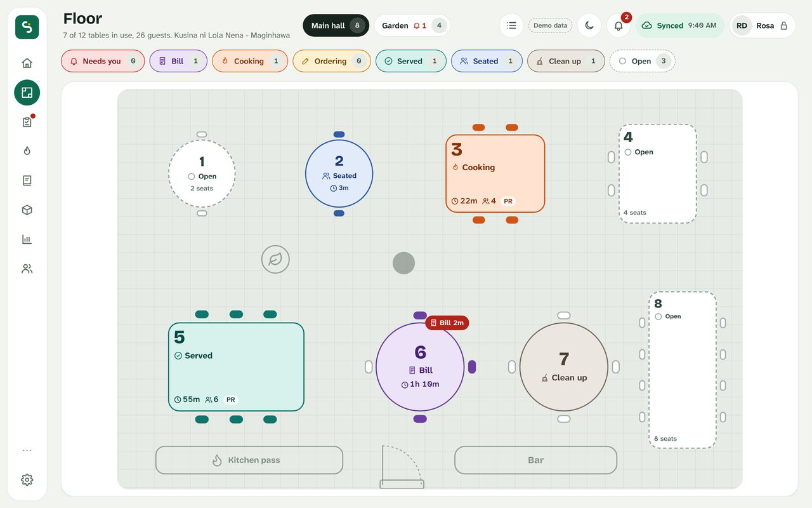Open the reports bar chart icon
This screenshot has height=508, width=812.
(27, 239)
